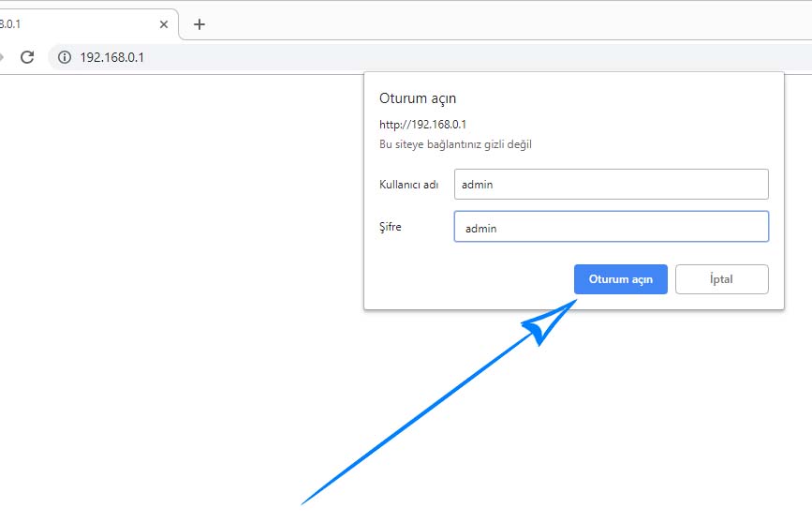The image size is (812, 523).
Task: Click the http://192.168.0.1 text in dialog
Action: pyautogui.click(x=422, y=124)
